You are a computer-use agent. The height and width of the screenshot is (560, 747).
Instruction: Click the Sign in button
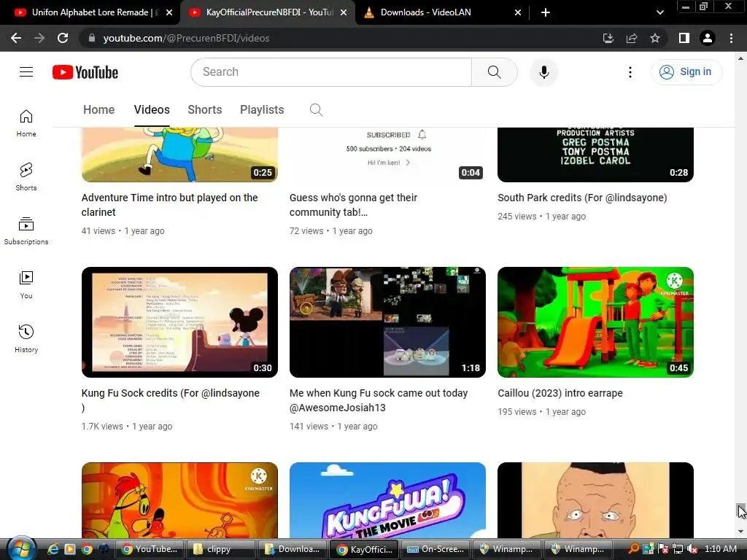tap(686, 72)
